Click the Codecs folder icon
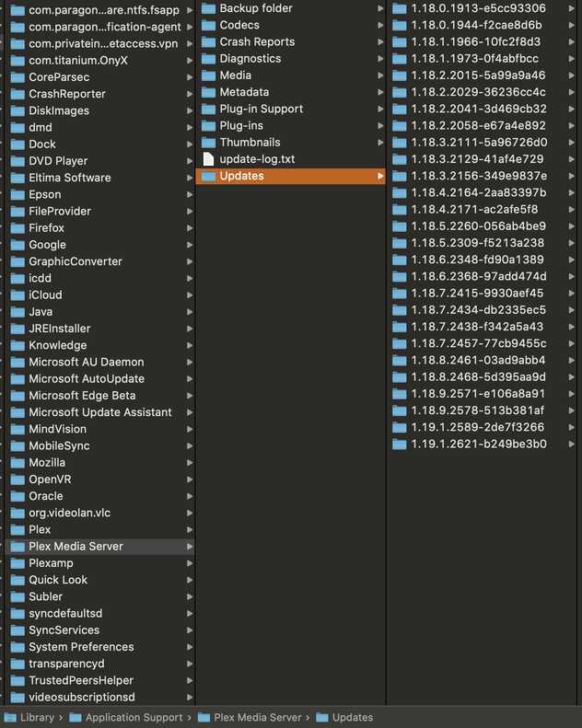The height and width of the screenshot is (728, 582). point(208,25)
